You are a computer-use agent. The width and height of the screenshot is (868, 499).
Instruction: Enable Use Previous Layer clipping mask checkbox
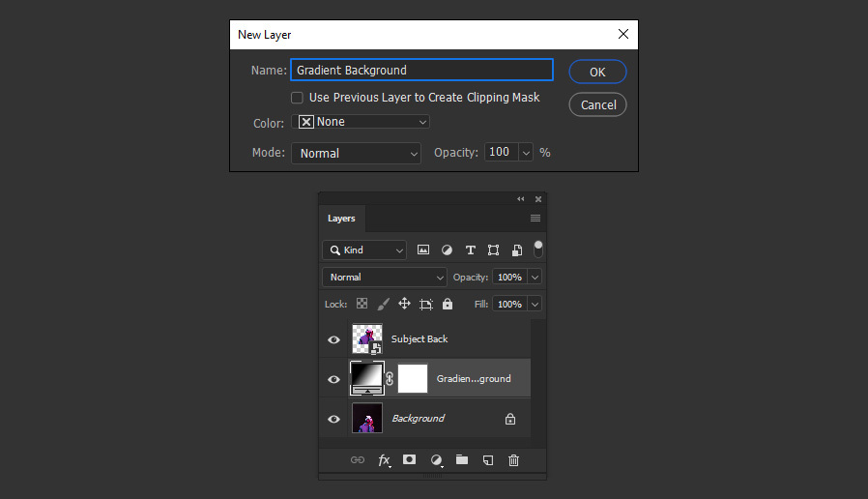(x=298, y=98)
